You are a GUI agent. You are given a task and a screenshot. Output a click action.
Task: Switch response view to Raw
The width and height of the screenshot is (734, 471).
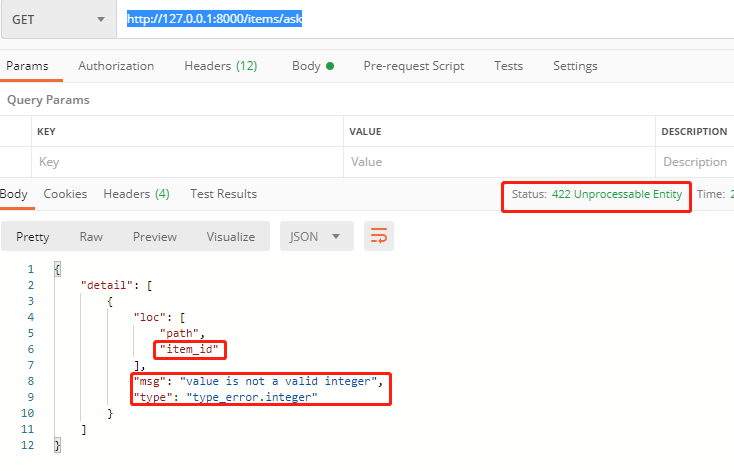click(91, 237)
